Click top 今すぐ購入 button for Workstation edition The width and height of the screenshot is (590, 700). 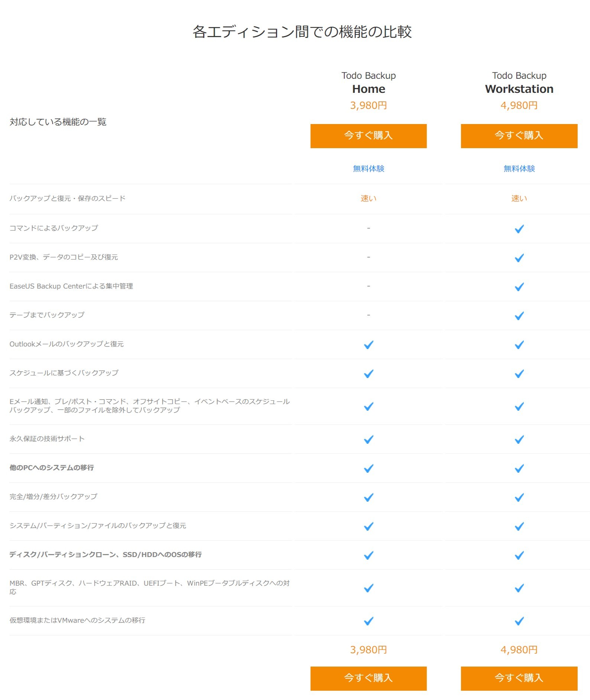(519, 136)
